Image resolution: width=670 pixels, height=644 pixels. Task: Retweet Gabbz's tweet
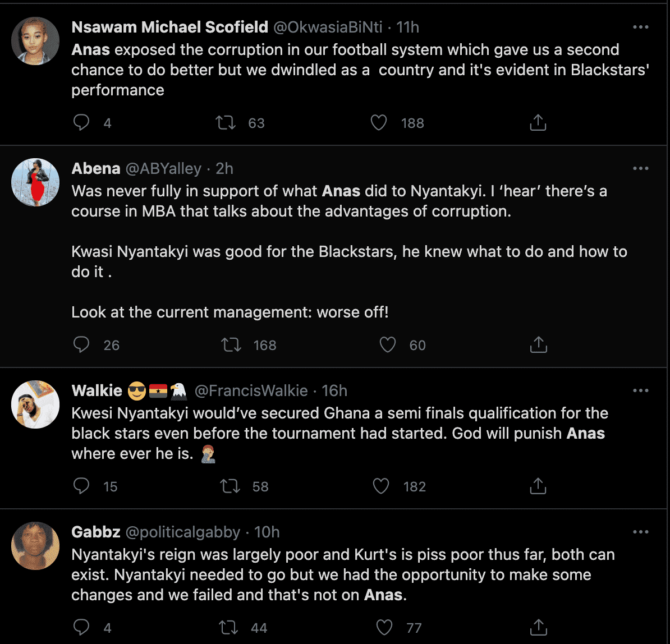[x=229, y=627]
